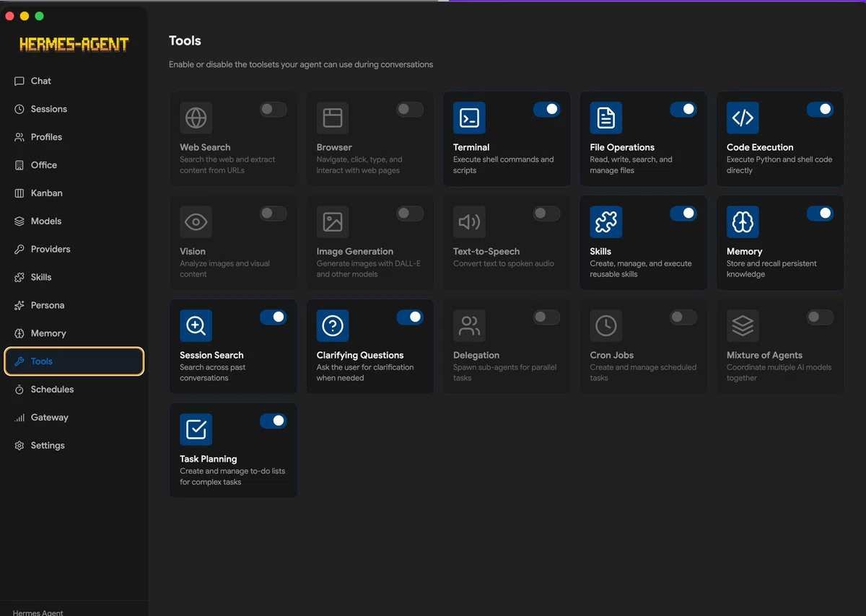This screenshot has height=616, width=866.
Task: Click 'Store and recall persistent knowledge' text
Action: tap(771, 269)
